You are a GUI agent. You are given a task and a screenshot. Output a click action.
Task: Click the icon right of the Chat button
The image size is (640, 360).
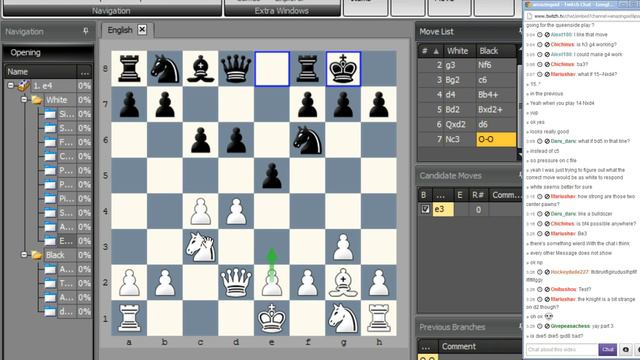(625, 350)
